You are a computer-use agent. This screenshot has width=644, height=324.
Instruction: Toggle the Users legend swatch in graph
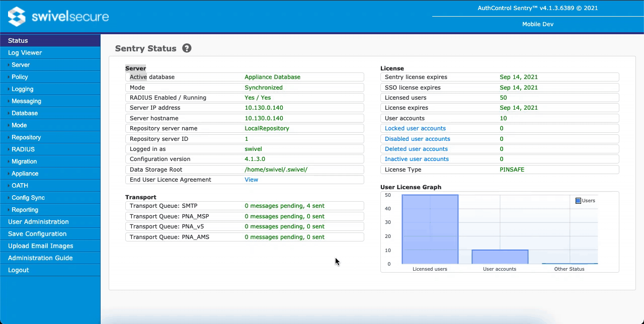(578, 201)
